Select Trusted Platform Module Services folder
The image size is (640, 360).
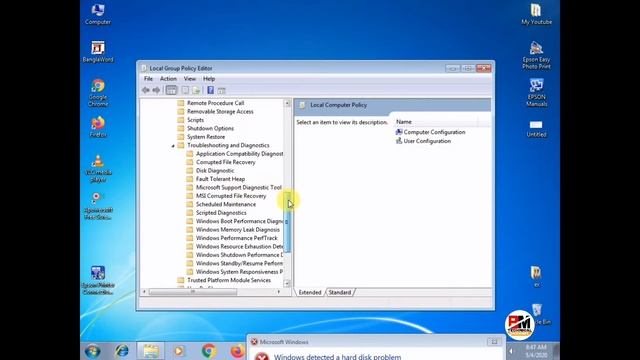pos(229,280)
